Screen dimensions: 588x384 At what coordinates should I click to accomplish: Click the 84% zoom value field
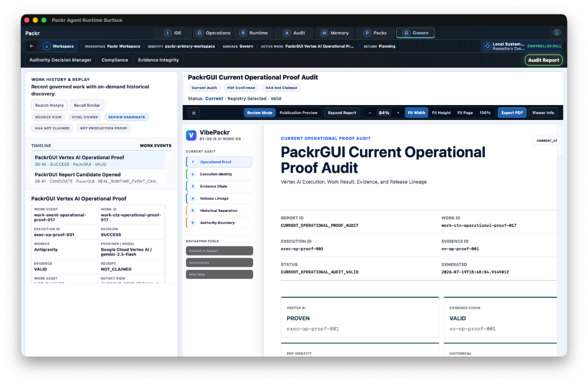384,113
